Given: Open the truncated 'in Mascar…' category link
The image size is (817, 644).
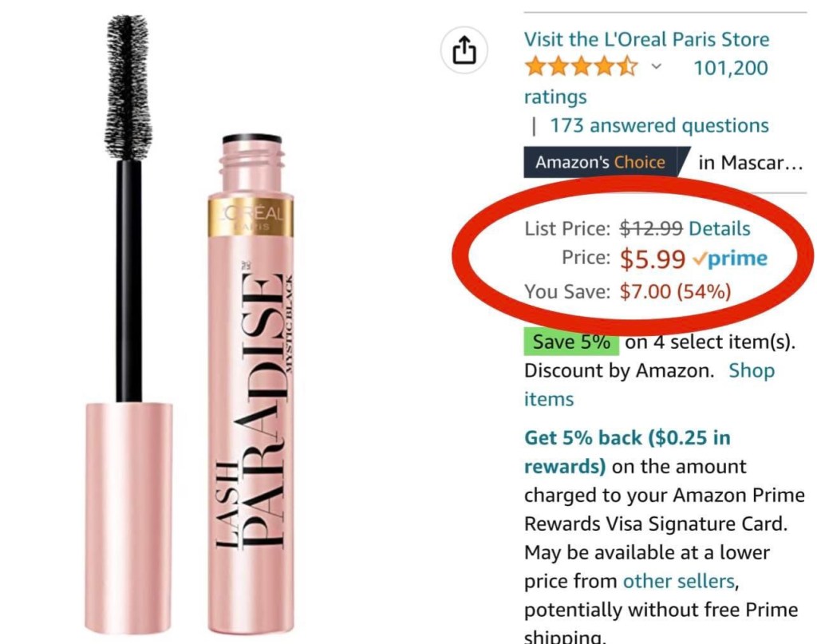Looking at the screenshot, I should [749, 163].
